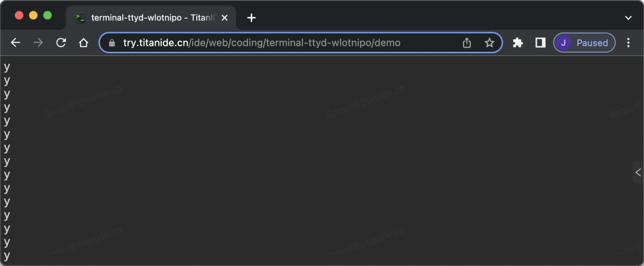Open the share page icon
The image size is (644, 266).
pos(466,43)
